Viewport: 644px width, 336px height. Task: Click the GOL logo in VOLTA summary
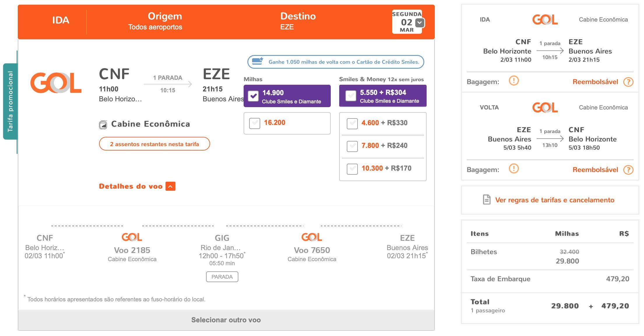coord(545,108)
